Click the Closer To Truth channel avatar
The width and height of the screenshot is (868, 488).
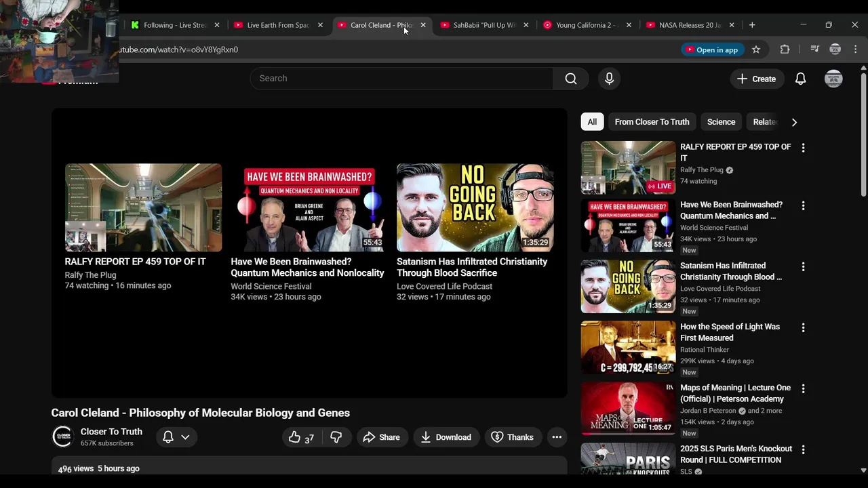click(x=62, y=437)
